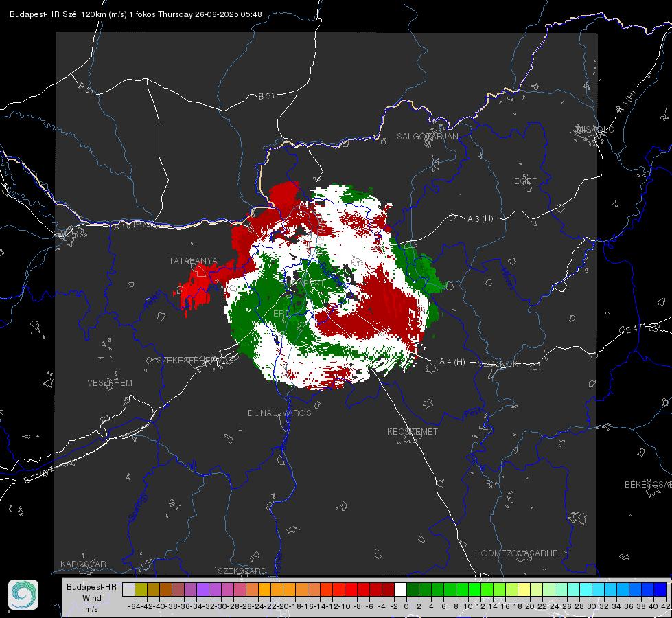Click the white swatch between -2 and 0
Viewport: 672px width, 618px height.
pos(400,589)
